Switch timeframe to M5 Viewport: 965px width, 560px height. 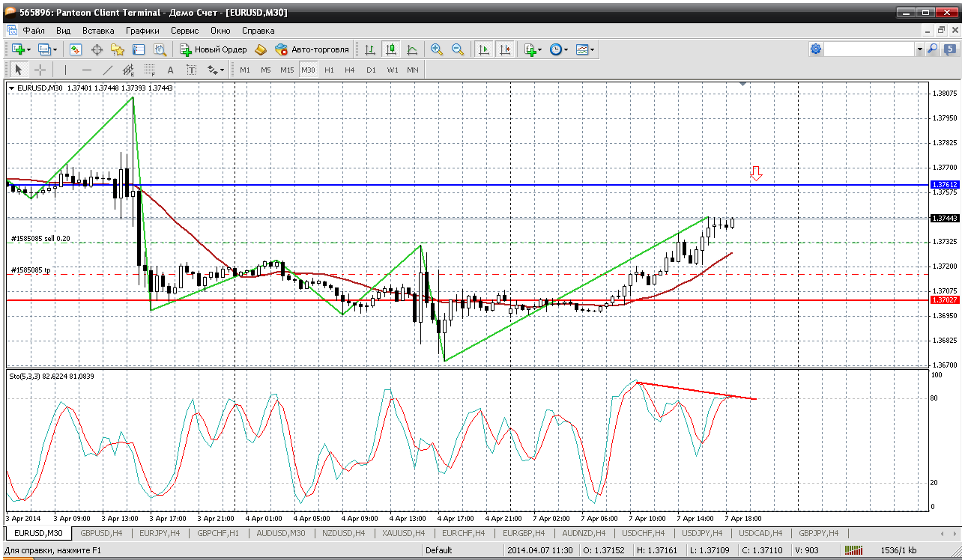tap(266, 70)
